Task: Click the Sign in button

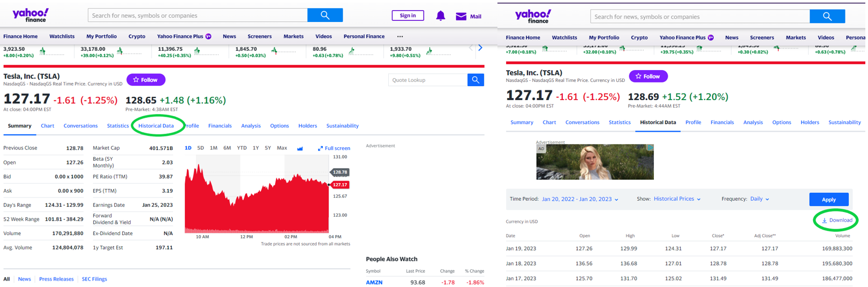Action: [x=407, y=16]
